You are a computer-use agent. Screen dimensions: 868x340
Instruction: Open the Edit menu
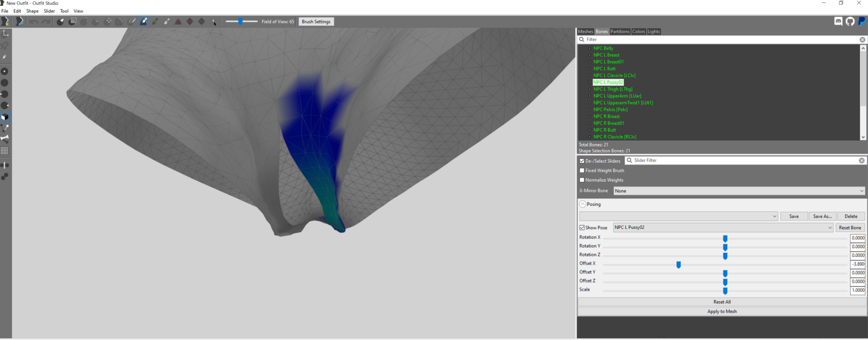pyautogui.click(x=17, y=11)
